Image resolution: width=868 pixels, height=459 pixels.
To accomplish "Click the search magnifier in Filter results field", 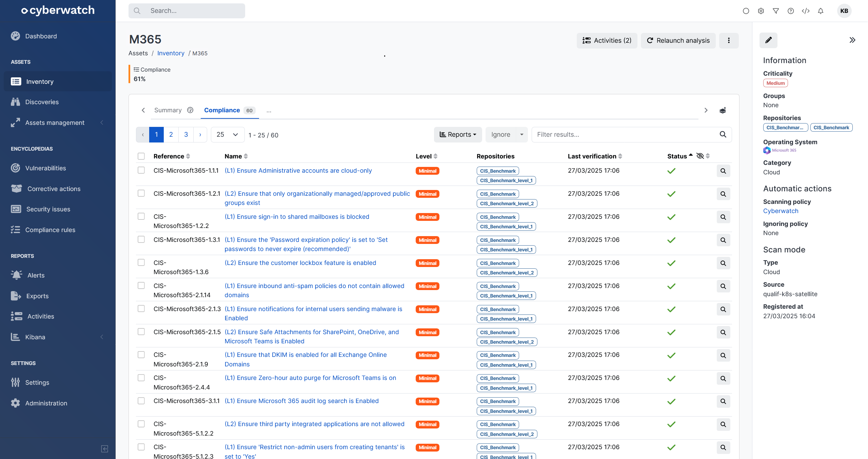I will click(x=723, y=134).
